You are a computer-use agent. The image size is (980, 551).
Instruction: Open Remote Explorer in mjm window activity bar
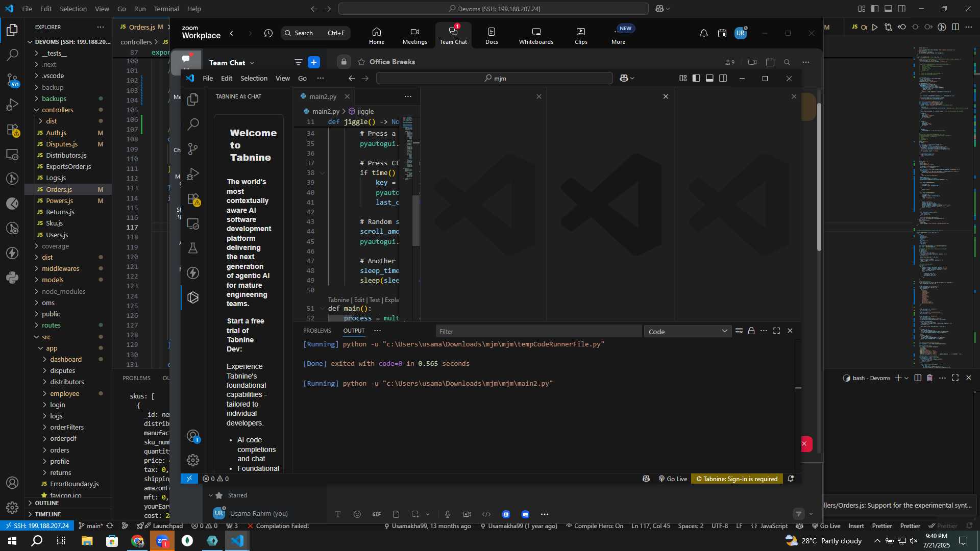pyautogui.click(x=193, y=223)
